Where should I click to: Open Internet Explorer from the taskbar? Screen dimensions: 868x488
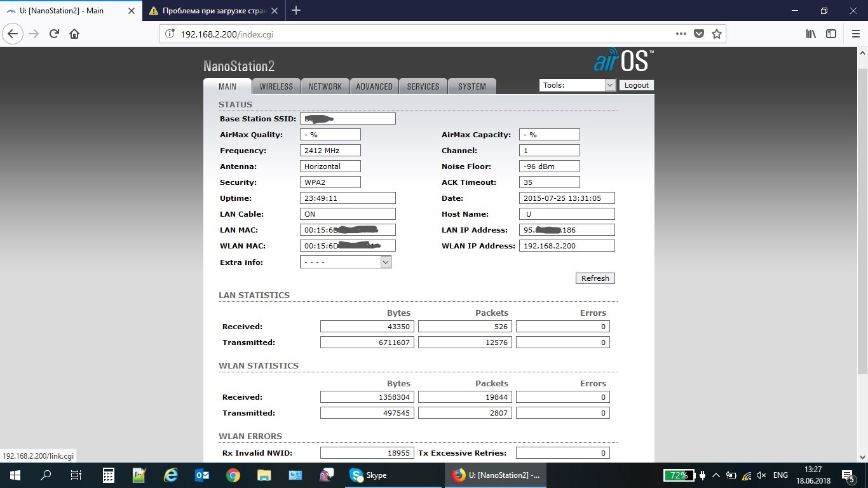tap(170, 475)
